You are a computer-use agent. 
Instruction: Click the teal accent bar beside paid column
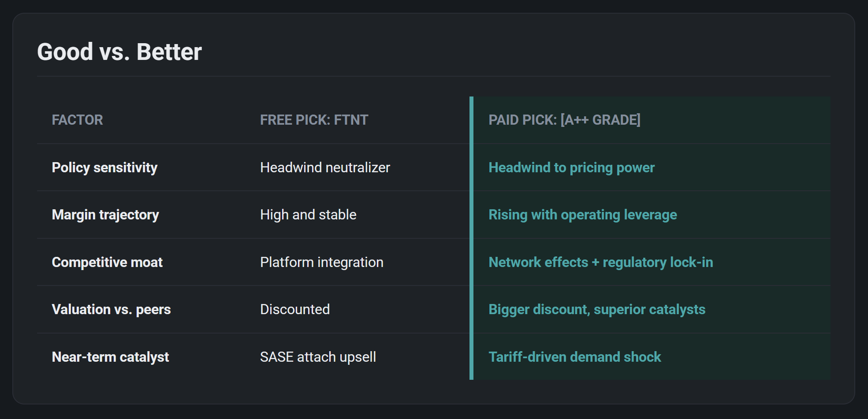[471, 238]
